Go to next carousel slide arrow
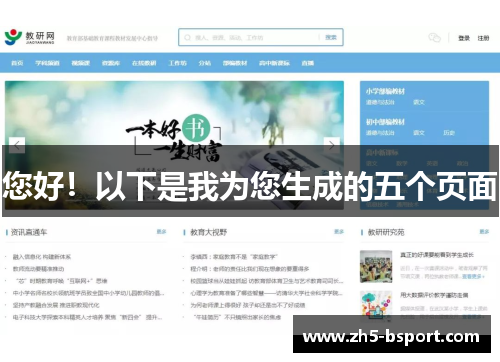500x362 pixels. (x=332, y=145)
